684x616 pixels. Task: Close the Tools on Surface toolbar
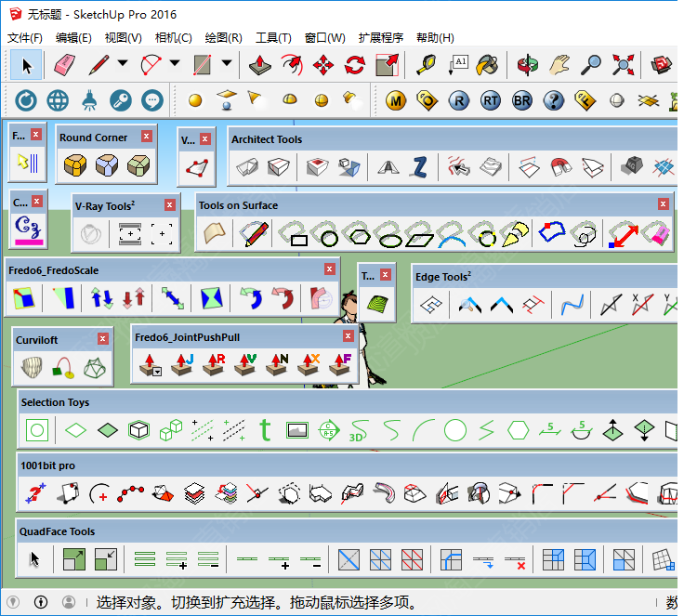(663, 203)
